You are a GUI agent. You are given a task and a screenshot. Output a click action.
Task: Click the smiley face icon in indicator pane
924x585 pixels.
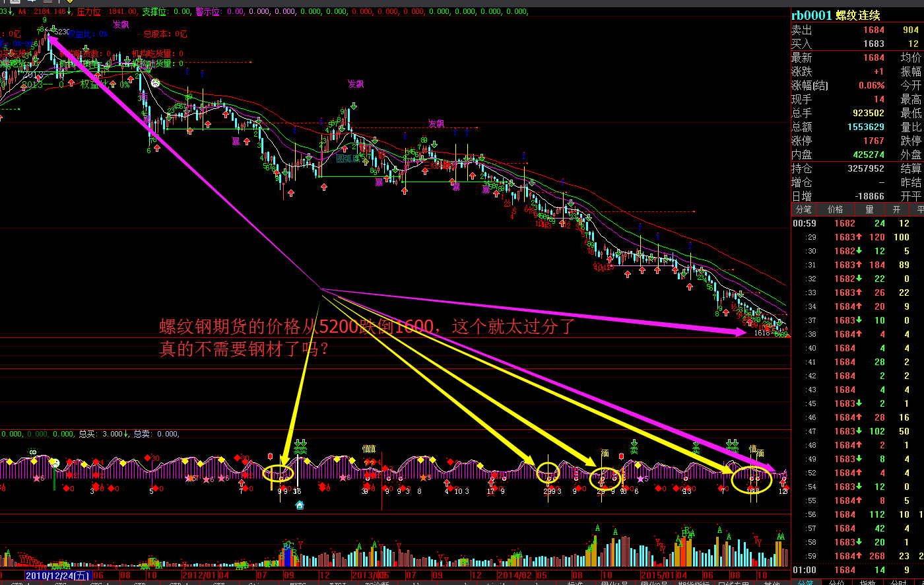[55, 464]
